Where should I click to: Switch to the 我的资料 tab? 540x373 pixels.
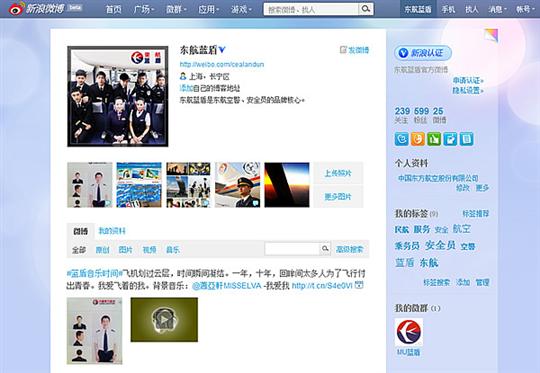[x=112, y=231]
